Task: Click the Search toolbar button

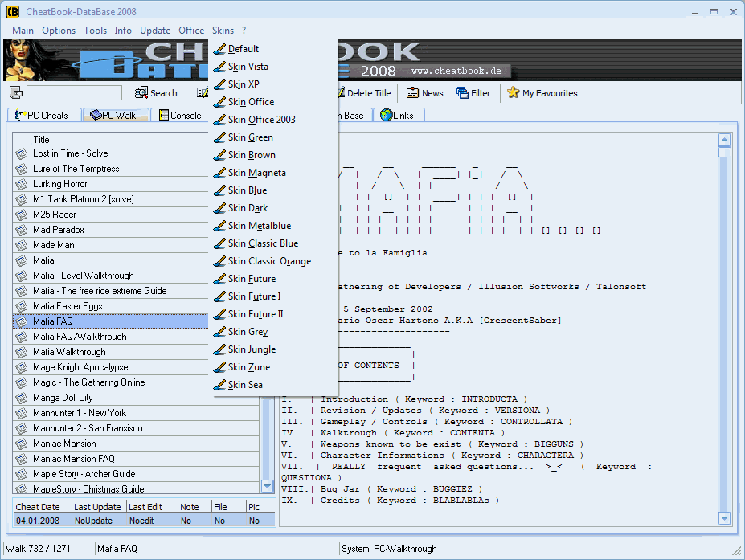Action: pos(156,93)
